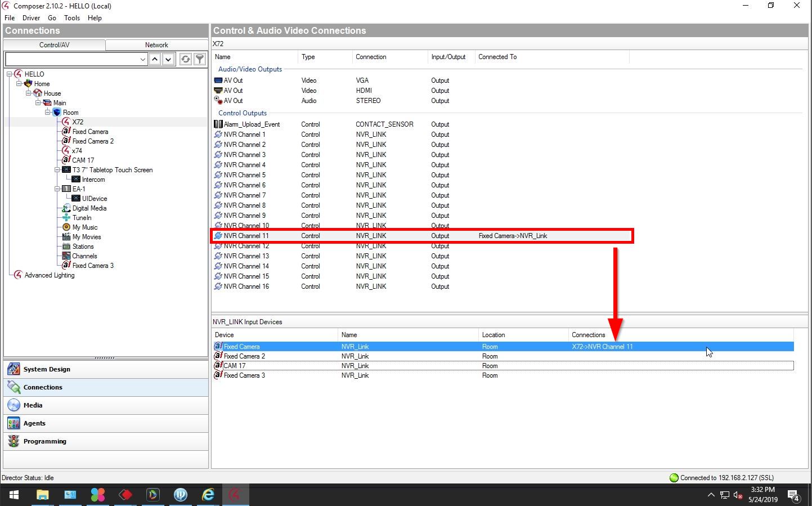
Task: Select Fixed Camera 2 in NVR_LINK inputs
Action: (x=244, y=356)
